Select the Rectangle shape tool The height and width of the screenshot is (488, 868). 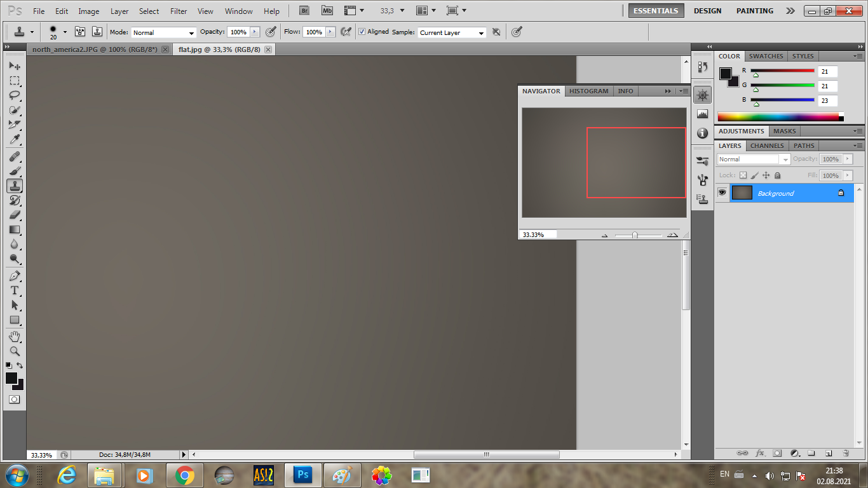(15, 320)
